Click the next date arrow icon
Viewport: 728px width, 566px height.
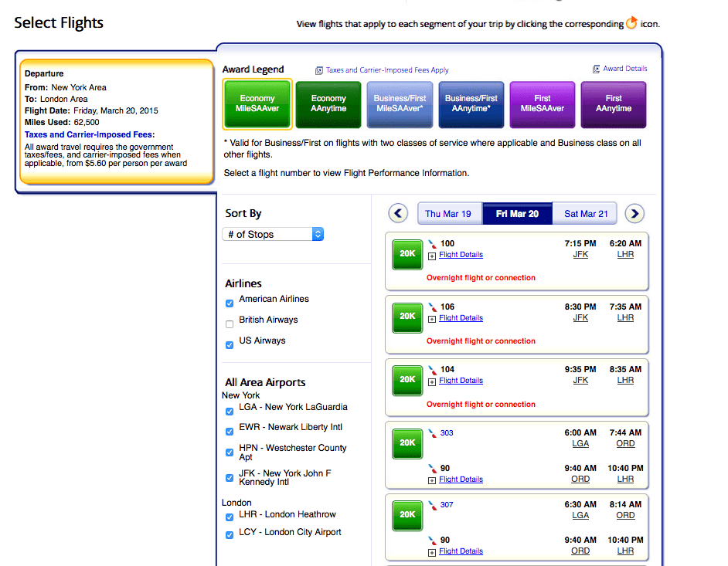click(634, 213)
